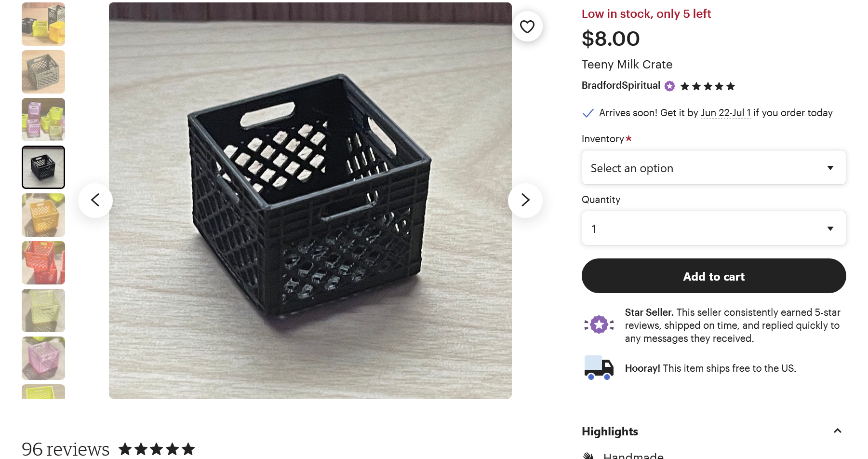Select the gray crate thumbnail
The width and height of the screenshot is (868, 459).
tap(43, 72)
